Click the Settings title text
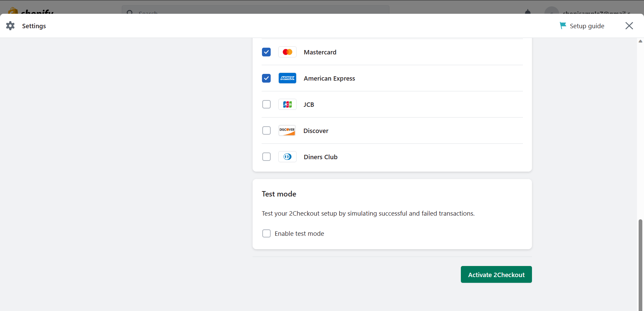This screenshot has width=644, height=311. point(34,26)
